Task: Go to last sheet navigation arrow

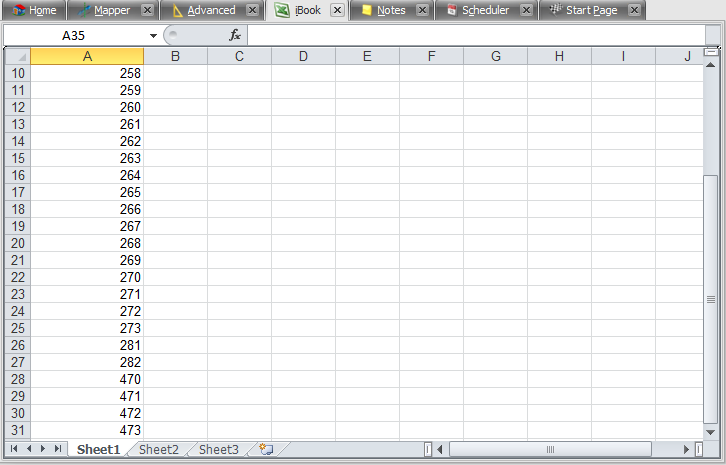Action: point(58,450)
